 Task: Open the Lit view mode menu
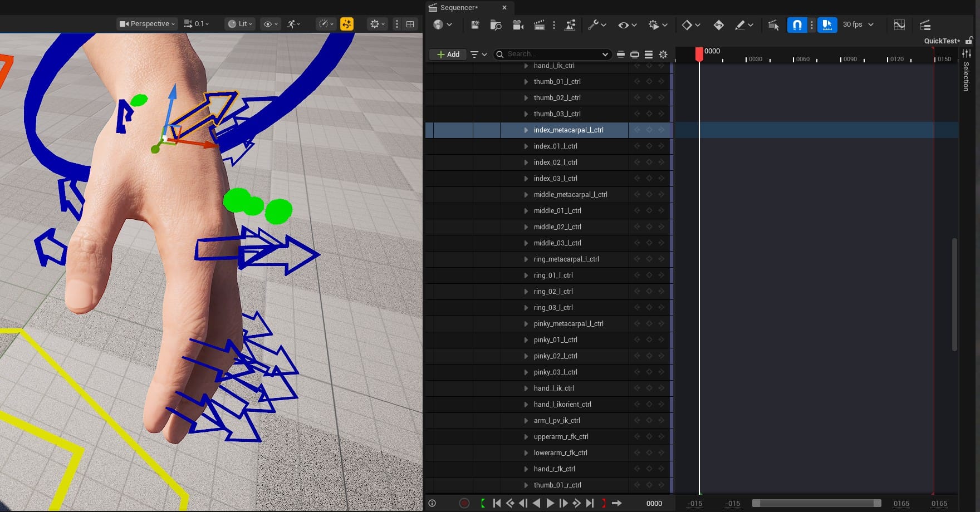[x=239, y=24]
